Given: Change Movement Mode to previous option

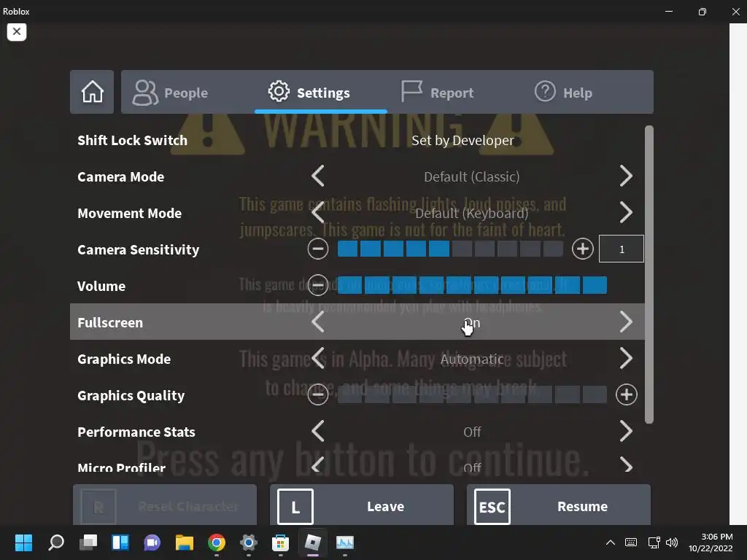Looking at the screenshot, I should pyautogui.click(x=318, y=212).
